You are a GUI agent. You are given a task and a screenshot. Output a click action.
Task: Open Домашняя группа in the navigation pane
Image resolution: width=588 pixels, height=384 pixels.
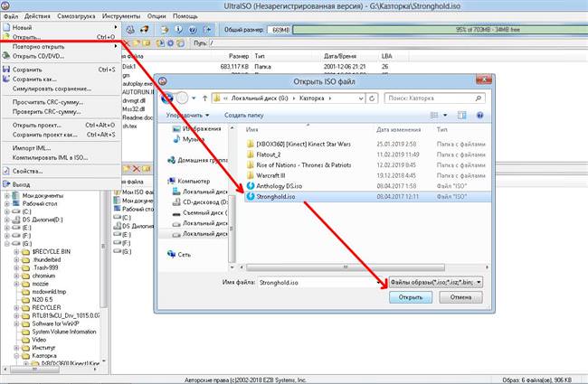(198, 160)
